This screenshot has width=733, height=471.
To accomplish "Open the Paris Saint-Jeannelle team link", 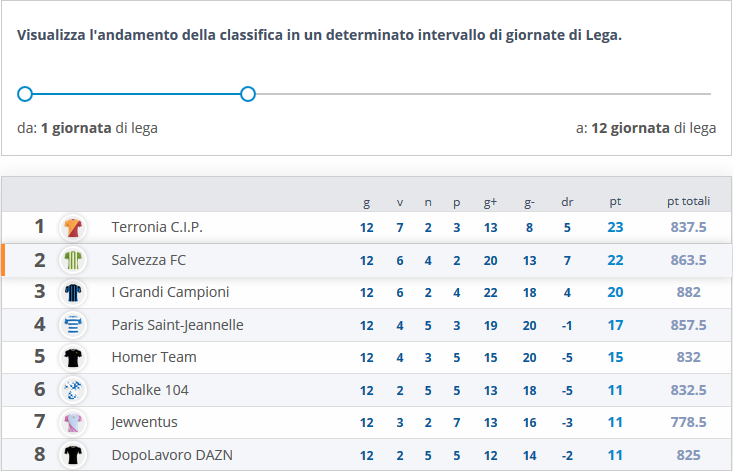I will click(177, 325).
